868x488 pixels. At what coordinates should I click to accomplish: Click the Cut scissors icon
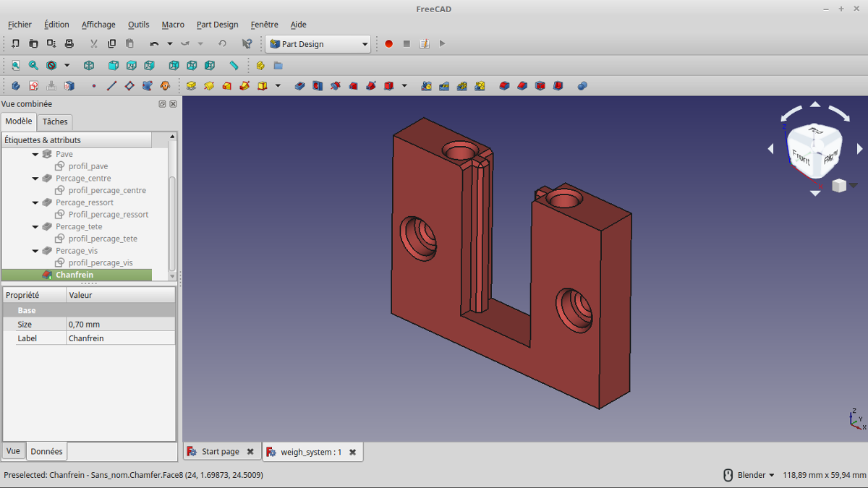click(x=93, y=43)
